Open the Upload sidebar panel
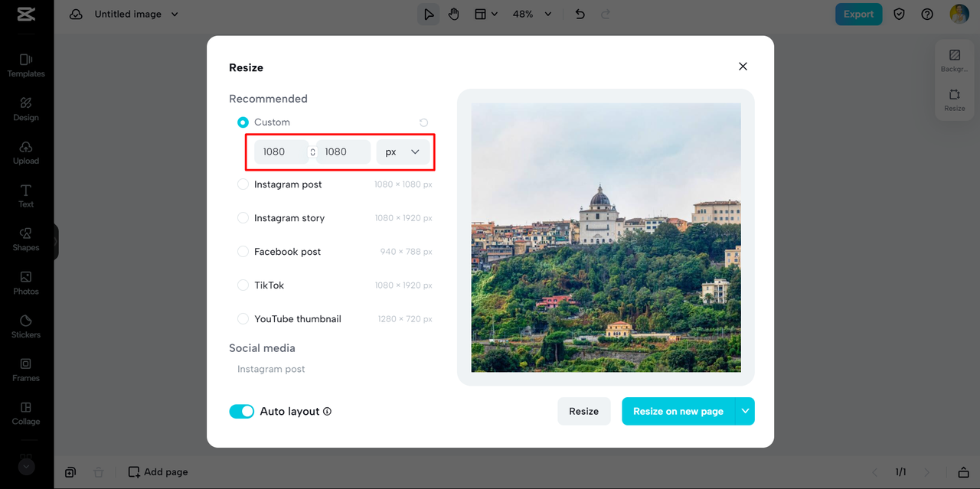The width and height of the screenshot is (980, 489). click(x=26, y=153)
